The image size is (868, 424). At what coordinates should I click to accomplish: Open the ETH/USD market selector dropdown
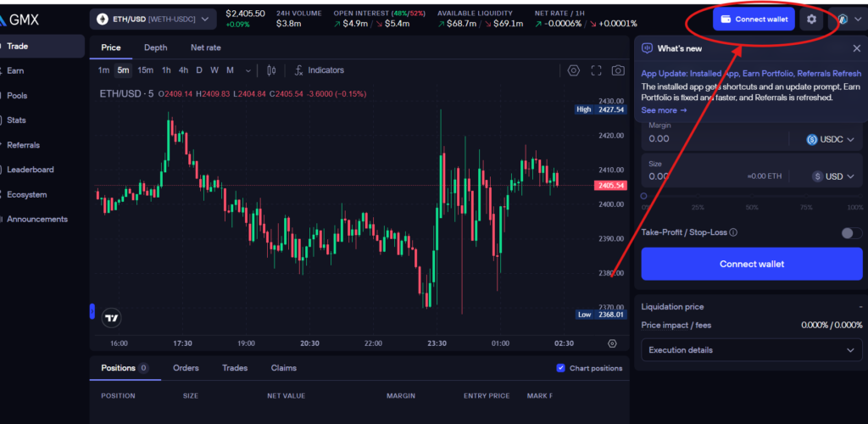click(x=153, y=20)
